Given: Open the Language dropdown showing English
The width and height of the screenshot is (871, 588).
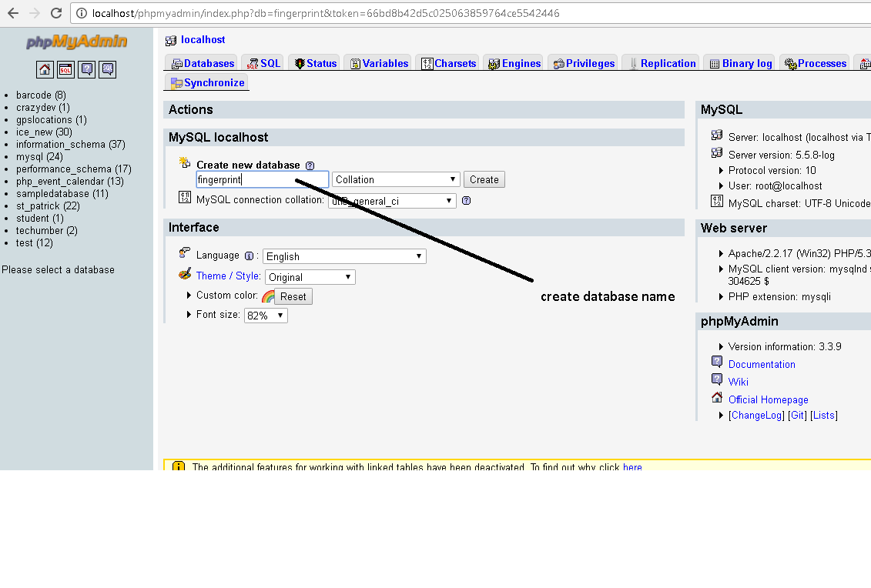Looking at the screenshot, I should (344, 256).
